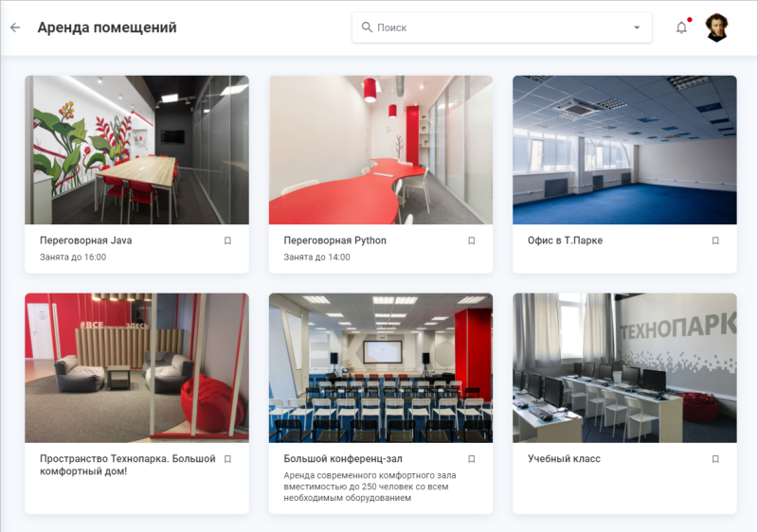Bookmark Учебный класс card
Viewport: 758px width, 532px height.
(715, 459)
